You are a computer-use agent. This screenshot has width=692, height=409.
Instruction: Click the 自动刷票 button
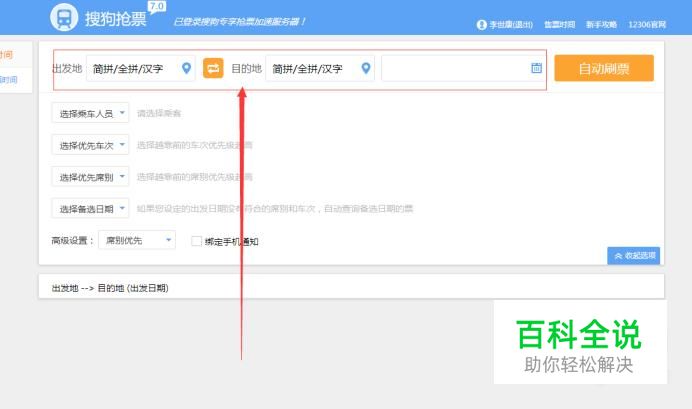point(604,68)
